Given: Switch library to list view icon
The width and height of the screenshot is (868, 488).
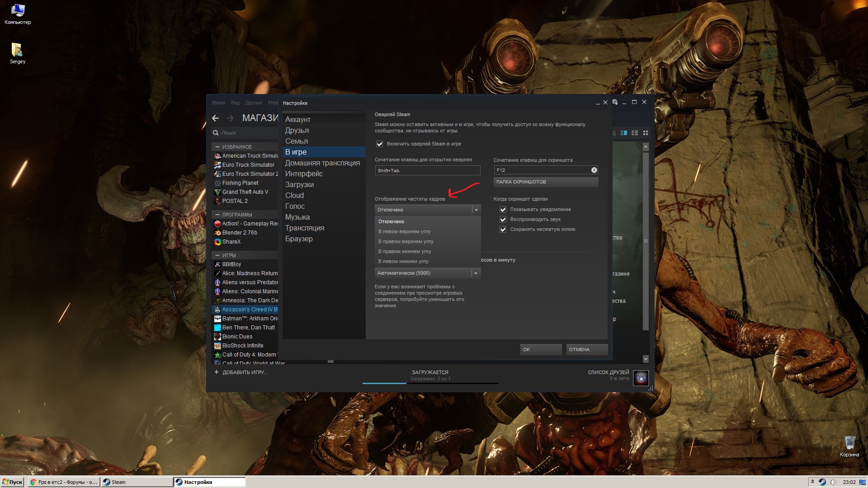Looking at the screenshot, I should (x=635, y=133).
